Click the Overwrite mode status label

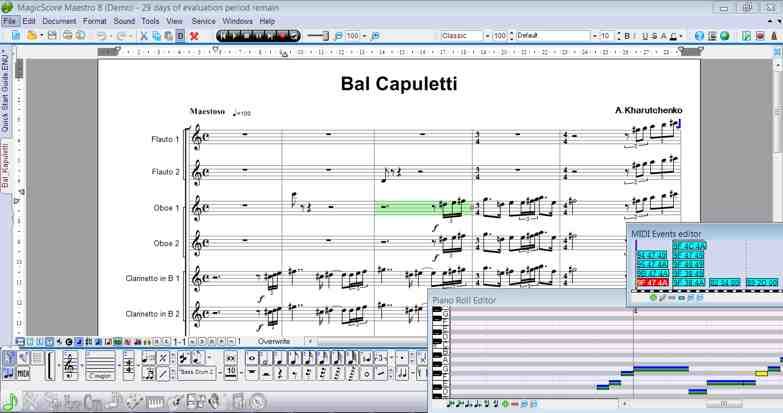tap(274, 342)
